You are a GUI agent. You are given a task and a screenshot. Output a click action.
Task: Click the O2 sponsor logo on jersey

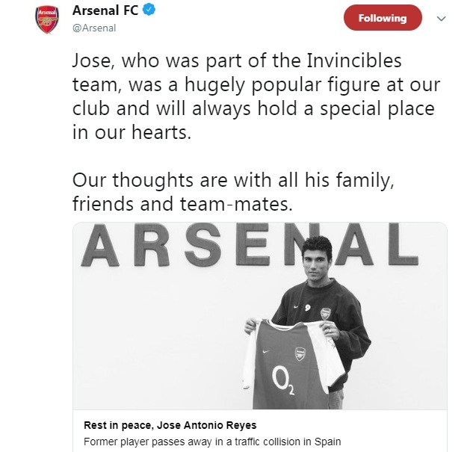tap(287, 387)
